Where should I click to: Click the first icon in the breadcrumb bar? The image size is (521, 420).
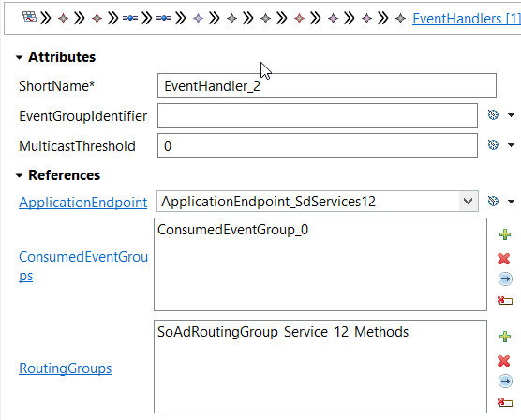(x=29, y=17)
